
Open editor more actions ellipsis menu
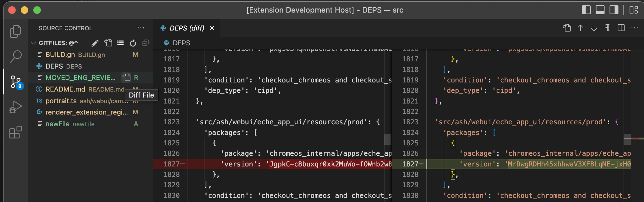point(635,28)
